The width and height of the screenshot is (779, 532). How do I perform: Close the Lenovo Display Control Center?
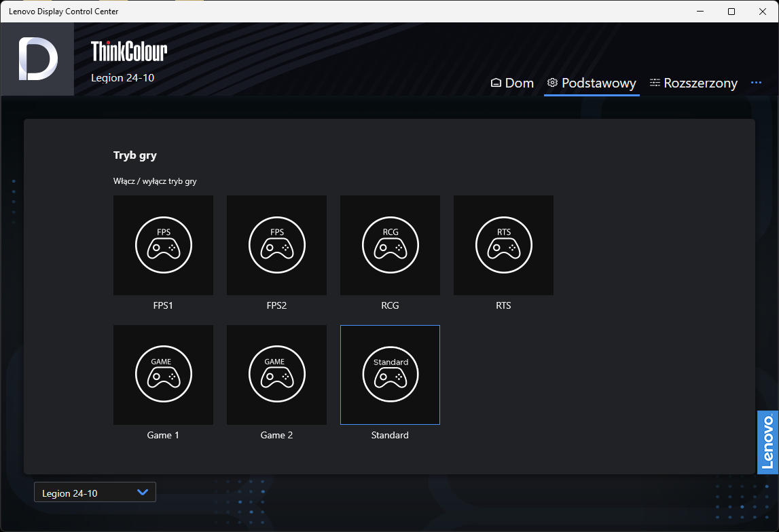762,12
